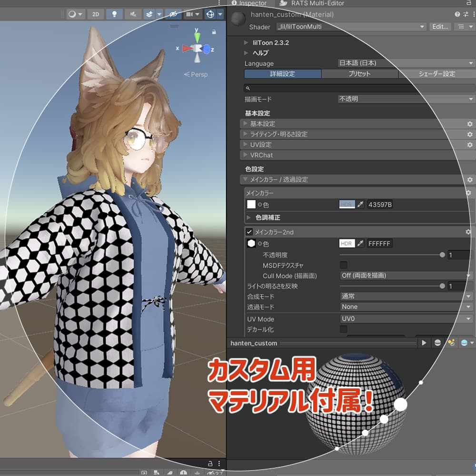Open the Cull Mode dropdown
This screenshot has height=476, width=476.
(406, 276)
